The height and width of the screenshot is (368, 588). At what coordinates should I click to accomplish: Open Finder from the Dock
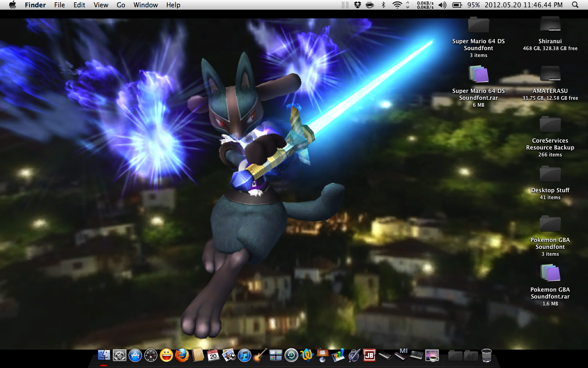coord(104,355)
